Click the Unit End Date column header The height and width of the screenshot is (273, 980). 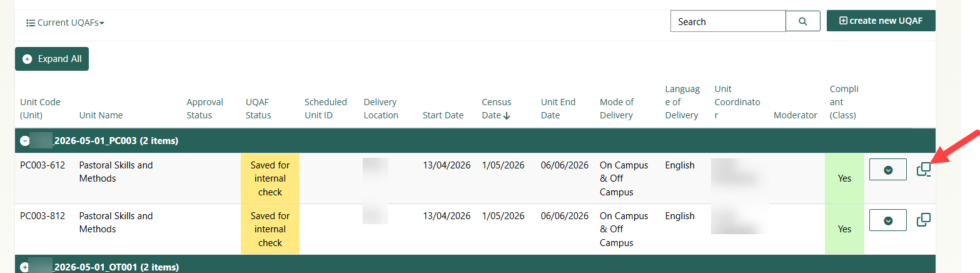coord(558,108)
